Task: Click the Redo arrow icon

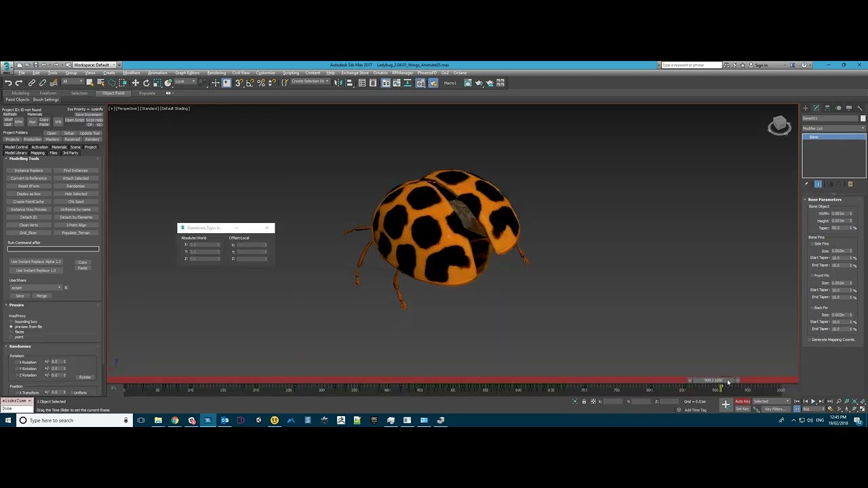Action: (x=19, y=83)
